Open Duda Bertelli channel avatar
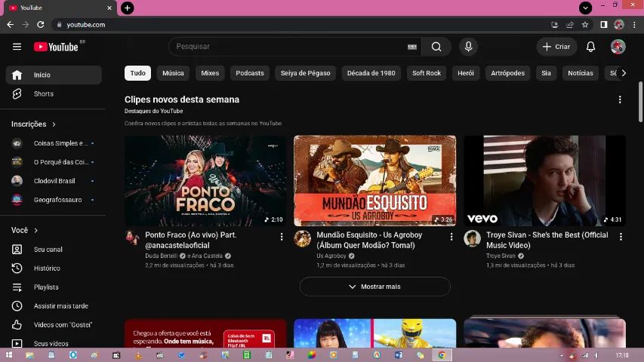 pos(132,238)
